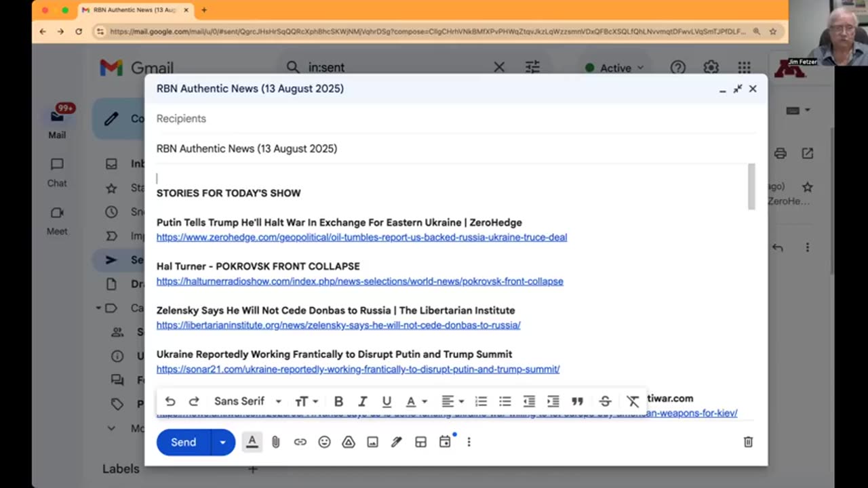Print the open email in Gmail
The width and height of the screenshot is (868, 488).
tap(781, 153)
